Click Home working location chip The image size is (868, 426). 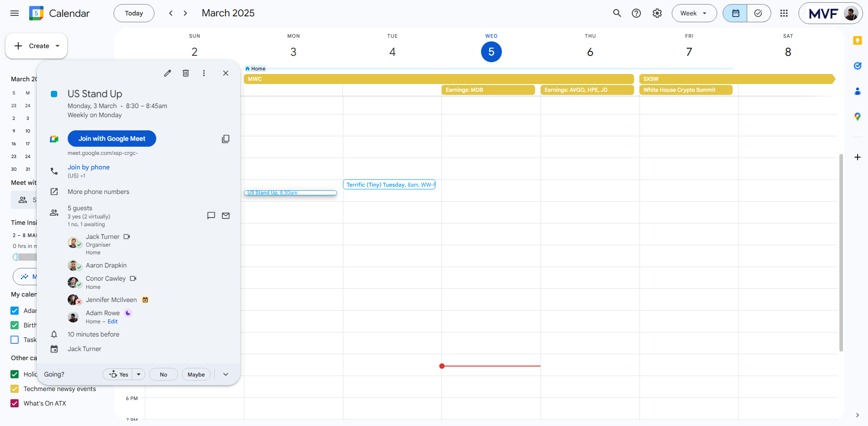255,69
